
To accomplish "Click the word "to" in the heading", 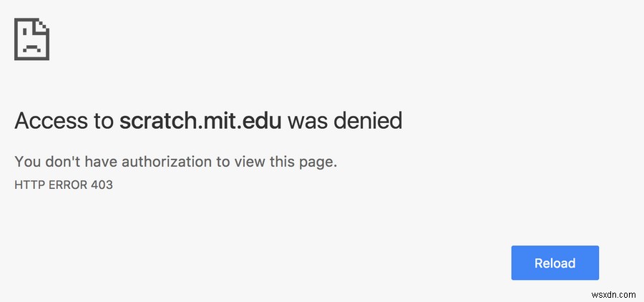I will (101, 120).
